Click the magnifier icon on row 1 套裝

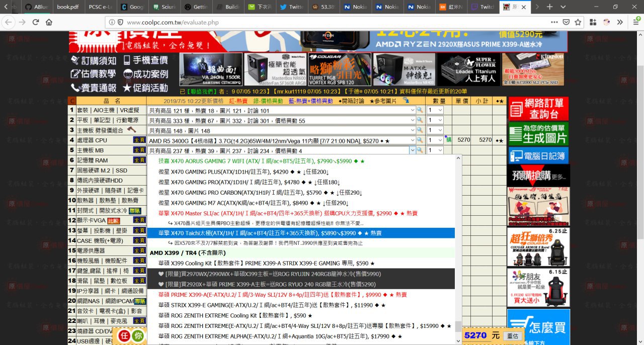coord(420,110)
